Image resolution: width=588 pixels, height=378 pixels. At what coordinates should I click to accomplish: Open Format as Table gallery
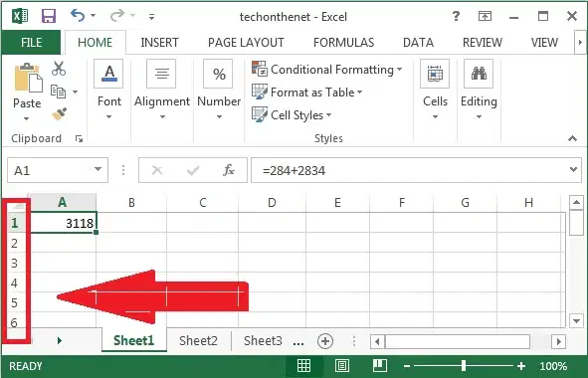pos(307,93)
